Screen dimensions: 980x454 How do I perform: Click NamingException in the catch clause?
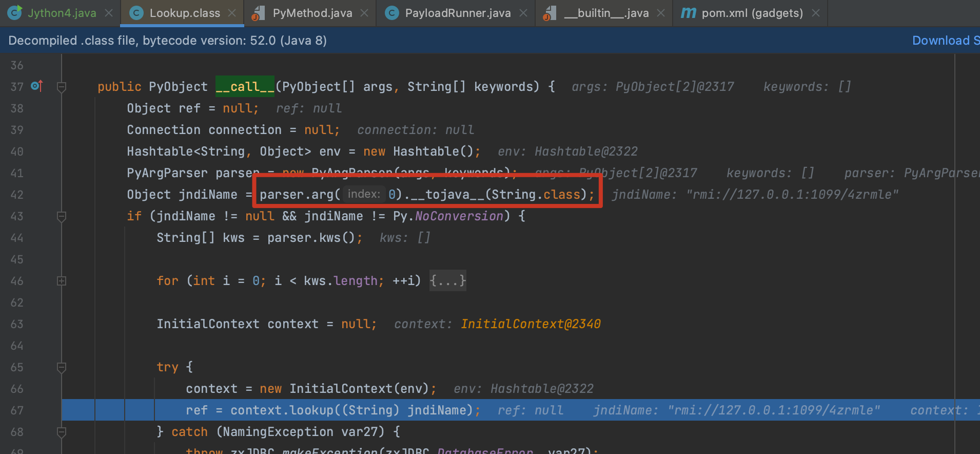coord(278,432)
